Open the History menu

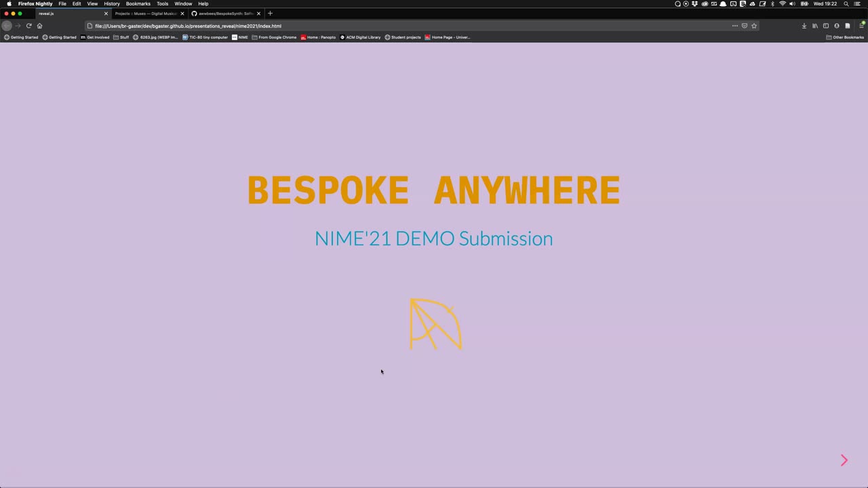(112, 4)
